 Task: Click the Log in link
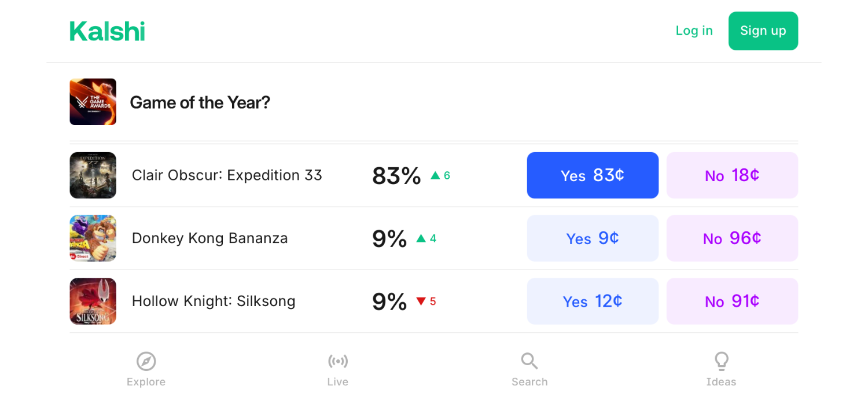(x=694, y=31)
